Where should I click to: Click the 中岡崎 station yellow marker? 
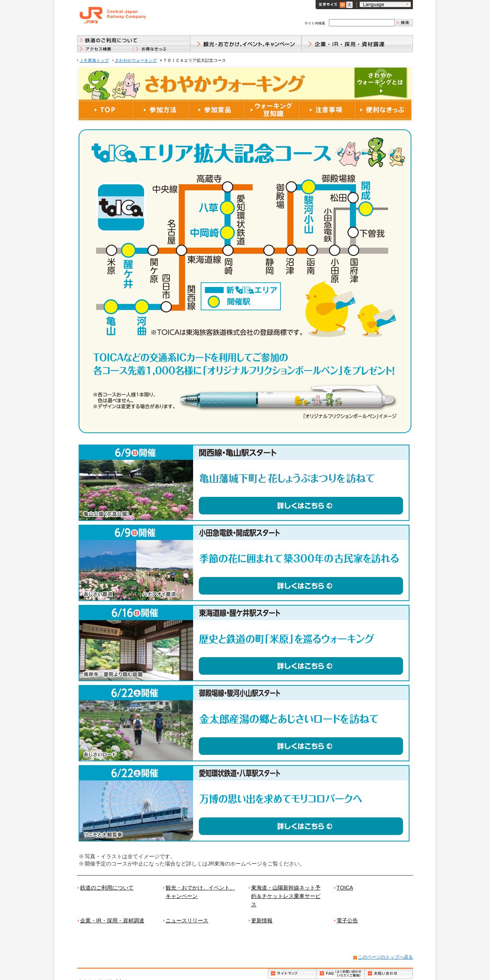point(227,232)
